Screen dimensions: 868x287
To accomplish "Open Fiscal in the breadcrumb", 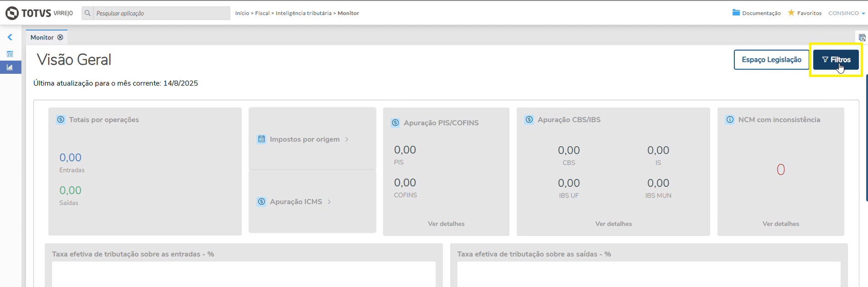I will pyautogui.click(x=262, y=13).
